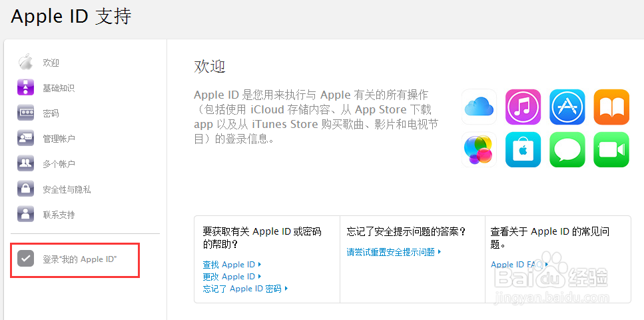Click the pink iTunes music note icon
This screenshot has width=644, height=320.
[523, 107]
